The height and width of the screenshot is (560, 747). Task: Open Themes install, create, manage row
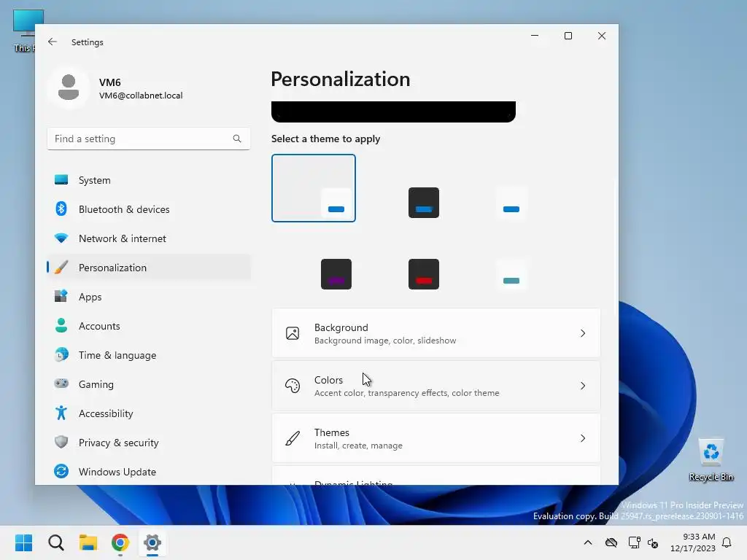click(436, 438)
